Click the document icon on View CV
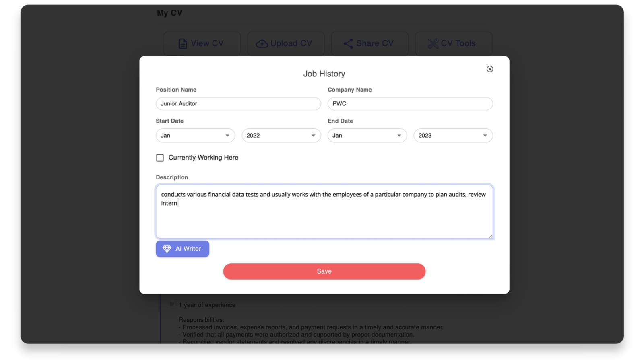 click(182, 43)
